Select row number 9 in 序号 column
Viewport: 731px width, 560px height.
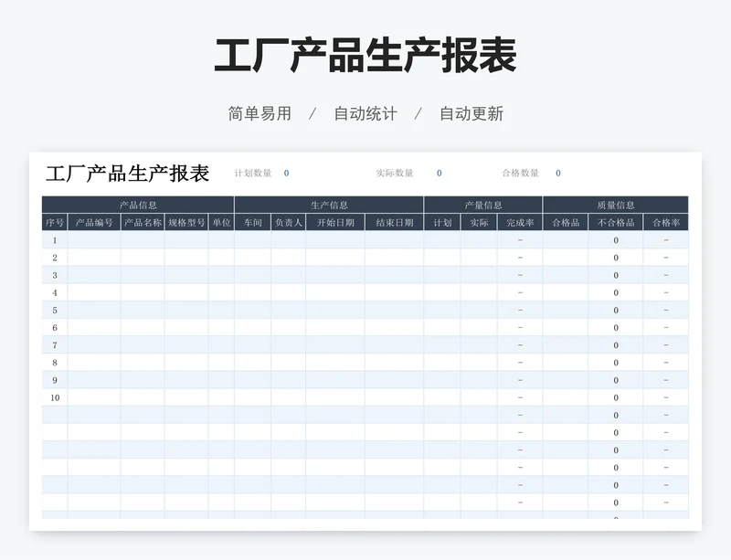point(55,380)
